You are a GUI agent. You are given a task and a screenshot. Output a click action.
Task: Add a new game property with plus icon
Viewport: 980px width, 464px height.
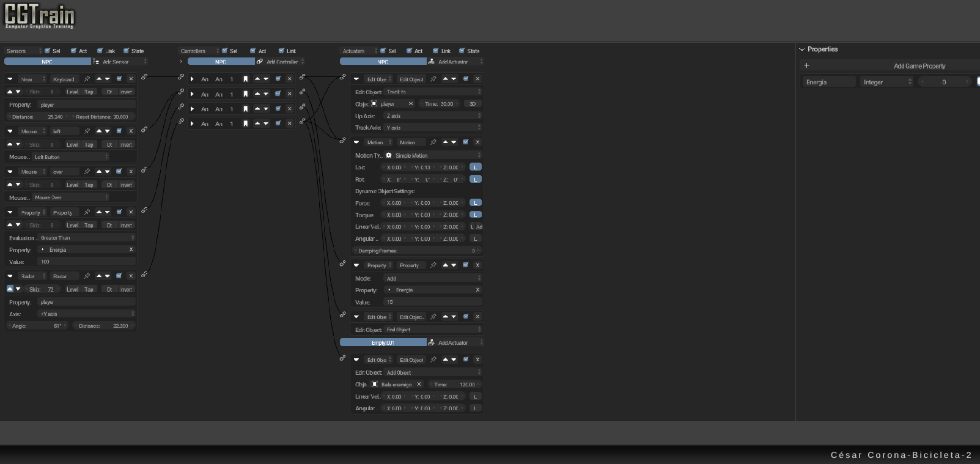coord(806,65)
